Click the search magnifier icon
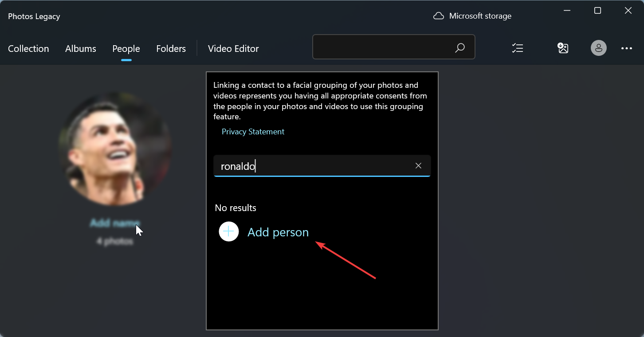Viewport: 644px width, 337px height. [460, 47]
